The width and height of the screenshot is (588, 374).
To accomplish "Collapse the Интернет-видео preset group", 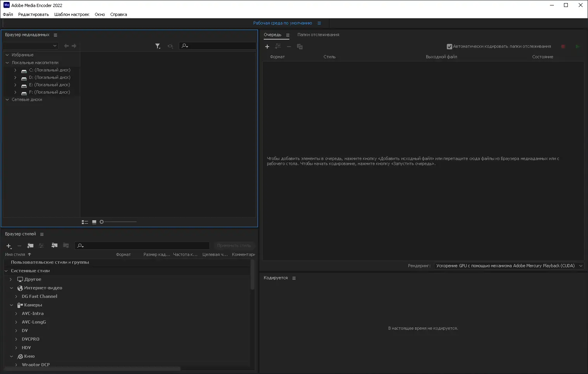I will point(12,288).
